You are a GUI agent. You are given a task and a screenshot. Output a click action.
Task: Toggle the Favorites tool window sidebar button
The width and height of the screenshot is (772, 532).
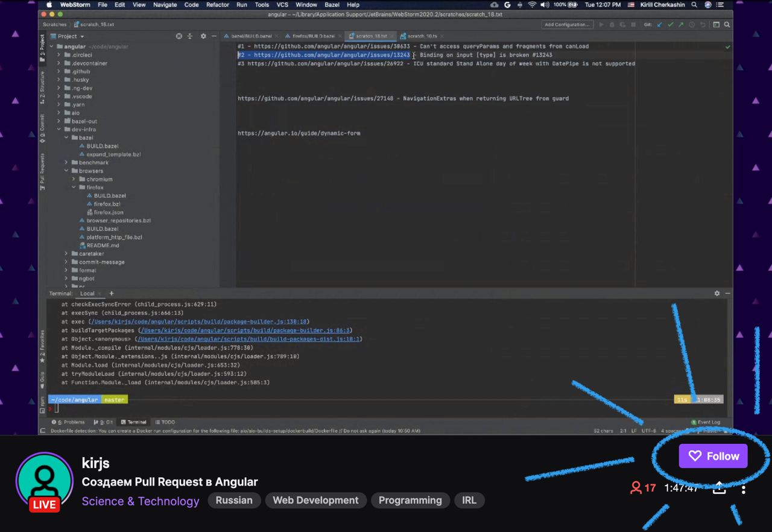[x=42, y=346]
